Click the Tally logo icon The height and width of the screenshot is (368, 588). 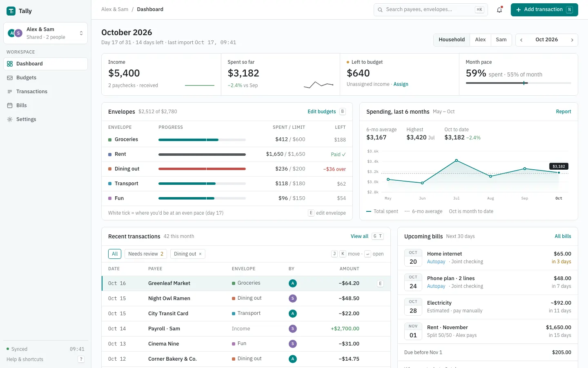click(11, 11)
